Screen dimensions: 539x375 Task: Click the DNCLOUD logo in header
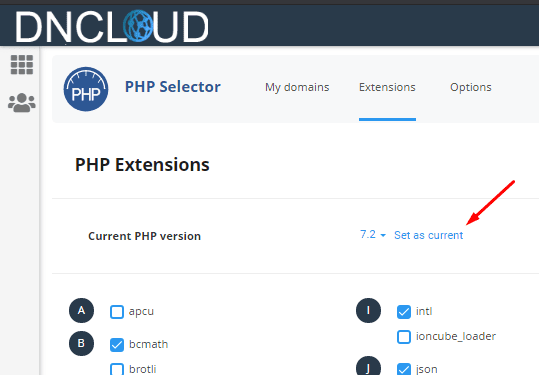[x=112, y=26]
